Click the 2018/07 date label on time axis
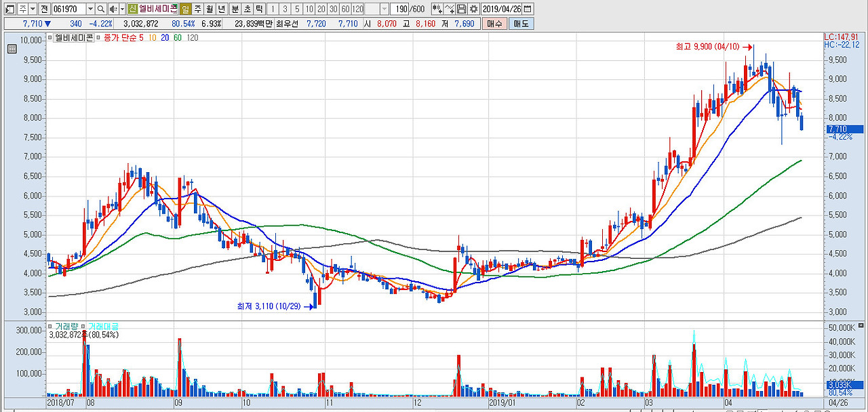 [61, 403]
